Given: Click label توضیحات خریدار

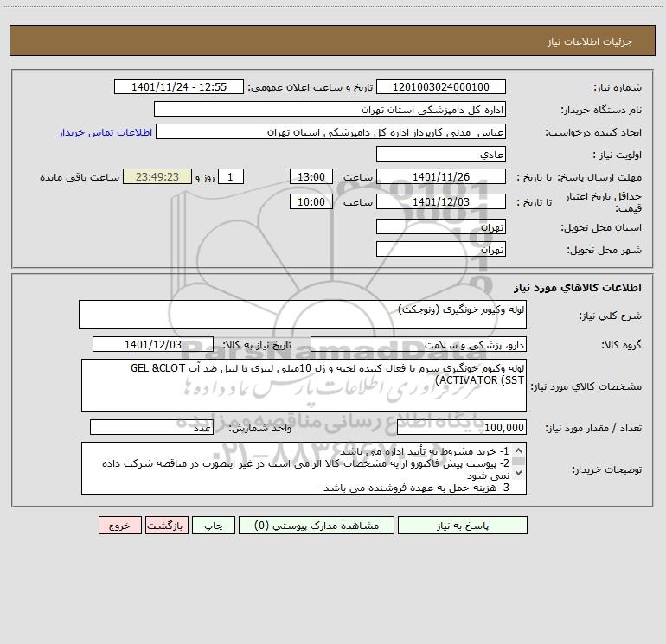Looking at the screenshot, I should coord(607,469).
